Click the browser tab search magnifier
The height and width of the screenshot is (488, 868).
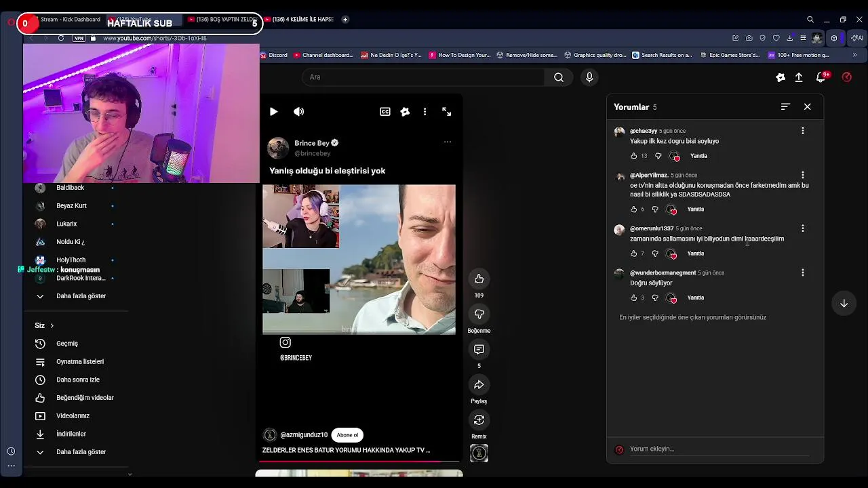point(810,20)
